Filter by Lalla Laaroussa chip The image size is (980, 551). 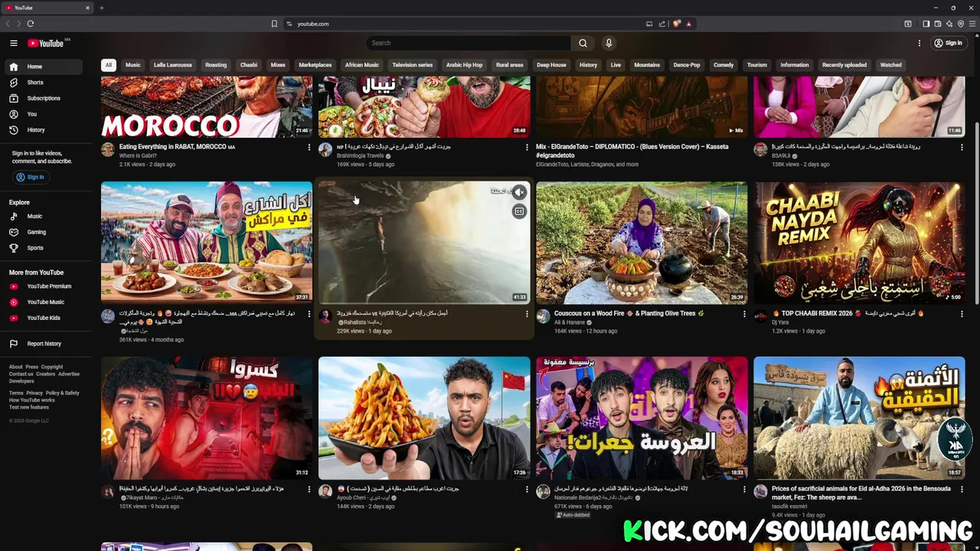coord(173,65)
